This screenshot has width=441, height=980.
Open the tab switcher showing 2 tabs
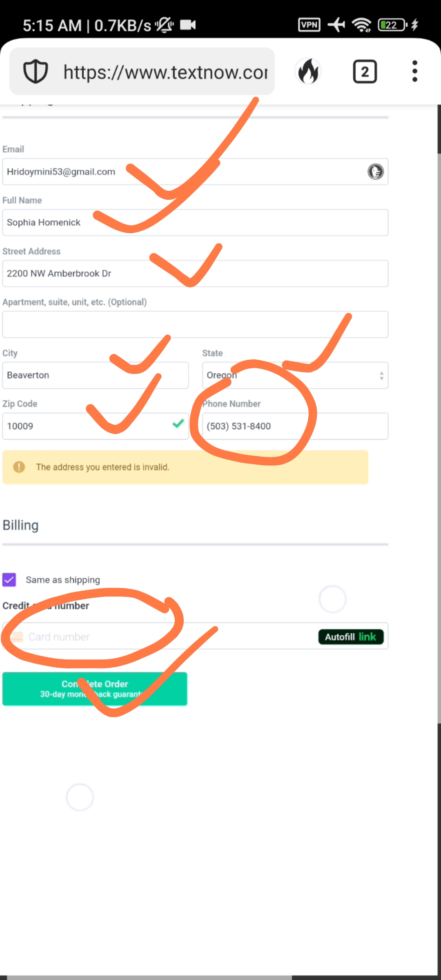click(364, 72)
